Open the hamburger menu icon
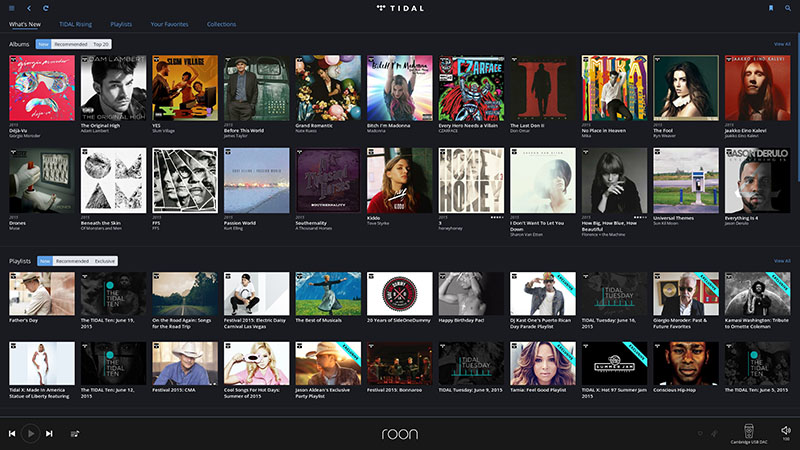The width and height of the screenshot is (800, 450). tap(12, 8)
